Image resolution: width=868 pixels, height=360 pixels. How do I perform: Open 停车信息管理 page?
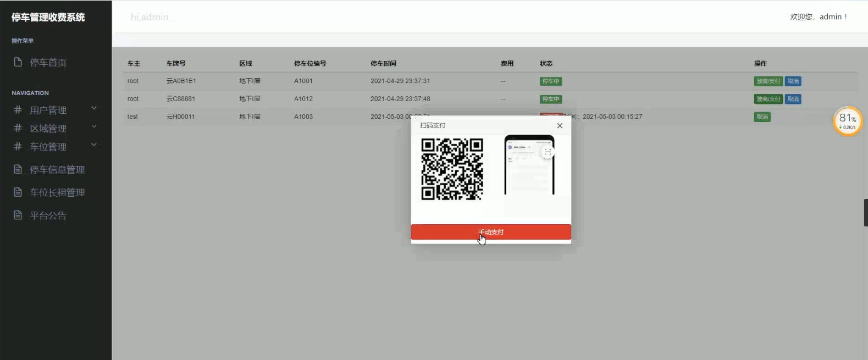click(x=57, y=169)
